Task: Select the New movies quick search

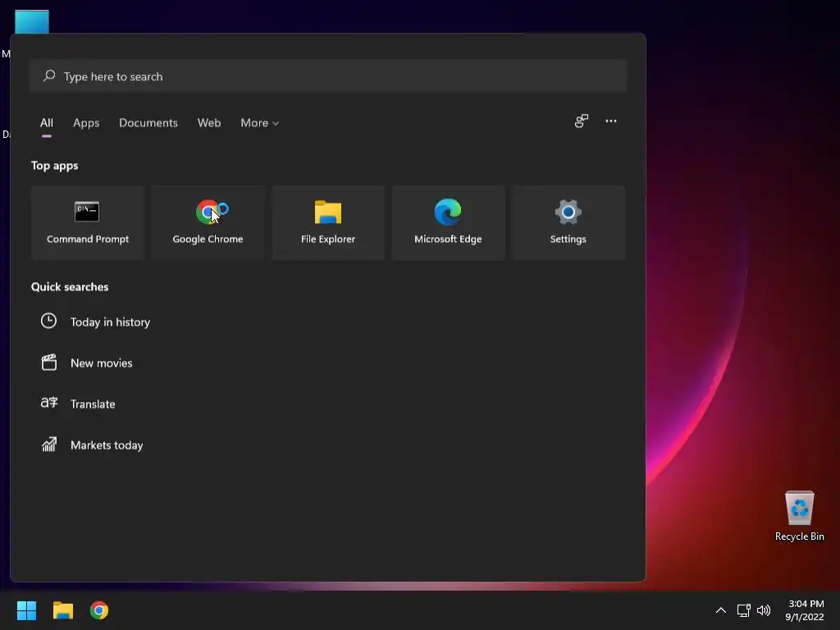Action: coord(101,363)
